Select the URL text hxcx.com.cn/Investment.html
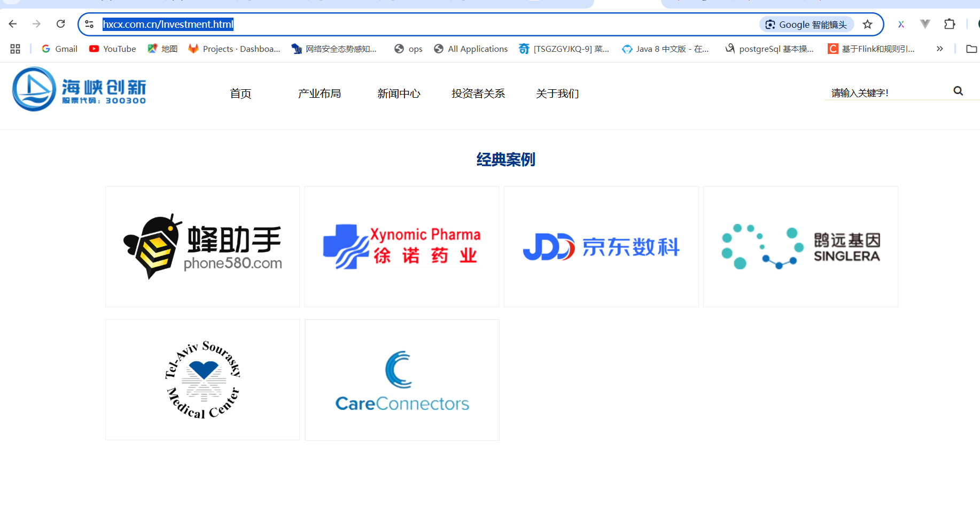This screenshot has width=980, height=505. click(168, 24)
